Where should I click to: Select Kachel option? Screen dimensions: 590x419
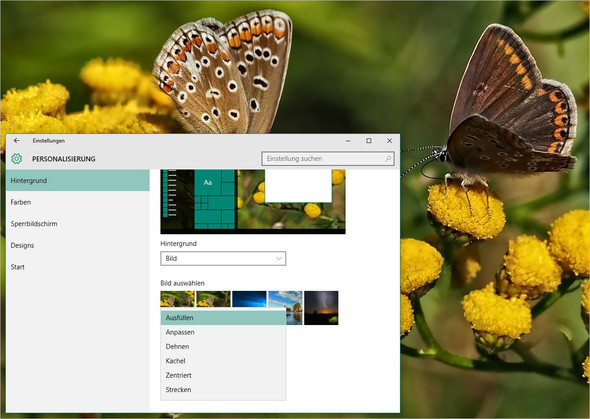[223, 361]
